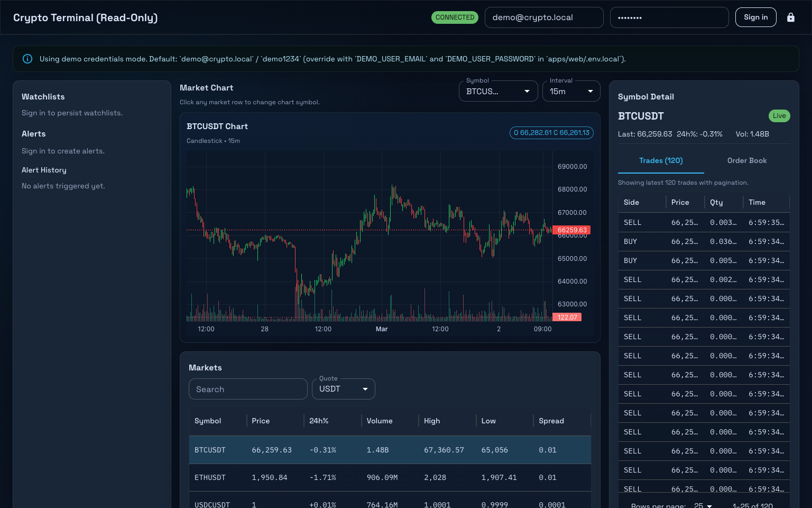Focus the Markets Search field
This screenshot has height=508, width=812.
pos(248,389)
